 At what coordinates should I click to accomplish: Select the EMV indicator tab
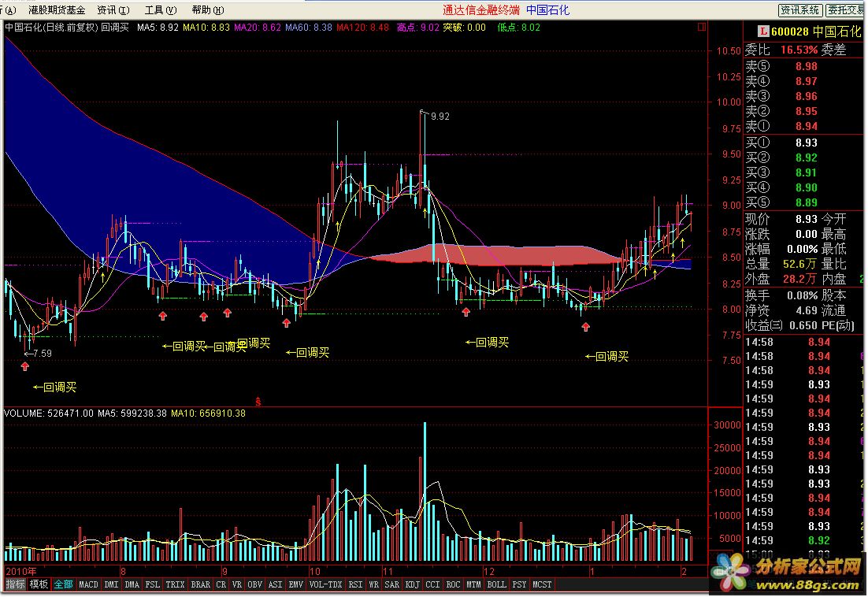295,584
